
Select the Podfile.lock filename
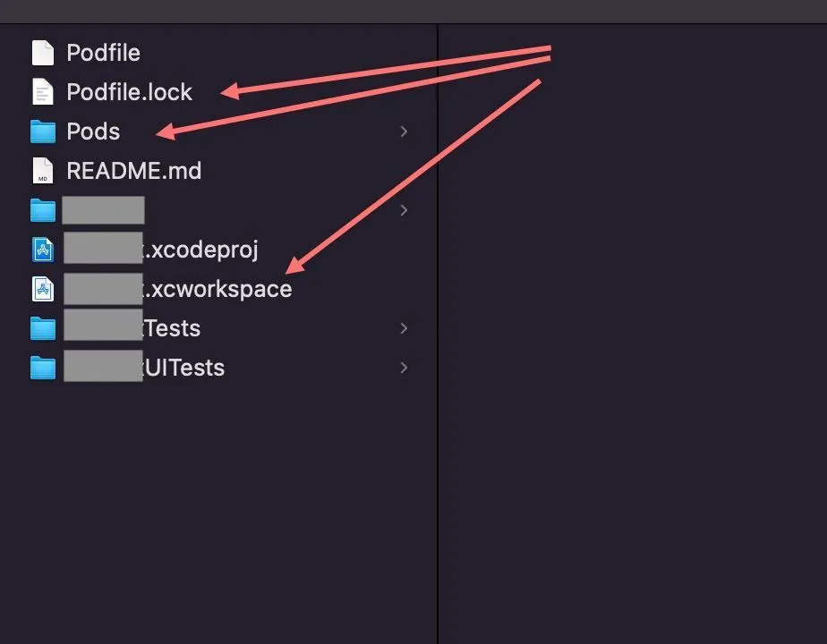coord(130,92)
